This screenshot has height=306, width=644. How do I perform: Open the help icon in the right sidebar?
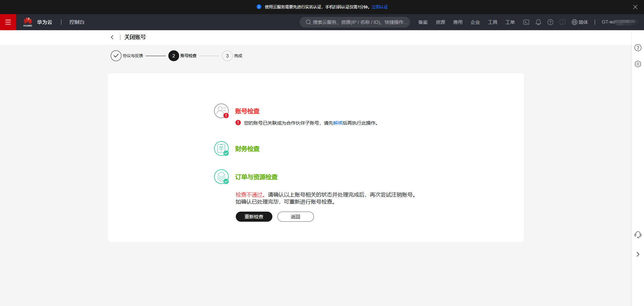pos(638,48)
